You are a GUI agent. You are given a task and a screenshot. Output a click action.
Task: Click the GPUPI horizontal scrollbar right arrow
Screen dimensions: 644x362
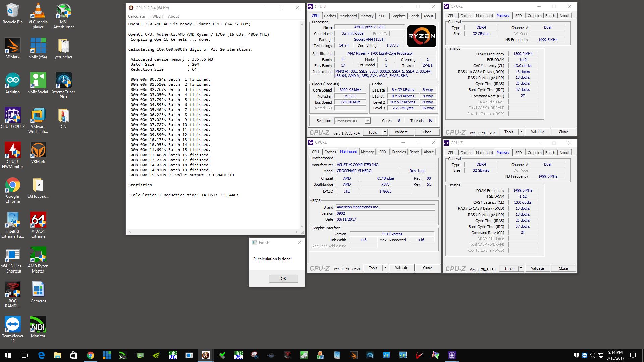pos(296,232)
